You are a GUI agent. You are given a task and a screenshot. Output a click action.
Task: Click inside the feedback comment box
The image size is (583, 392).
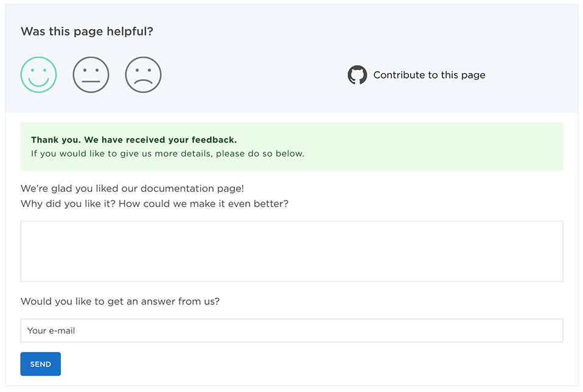click(x=291, y=251)
